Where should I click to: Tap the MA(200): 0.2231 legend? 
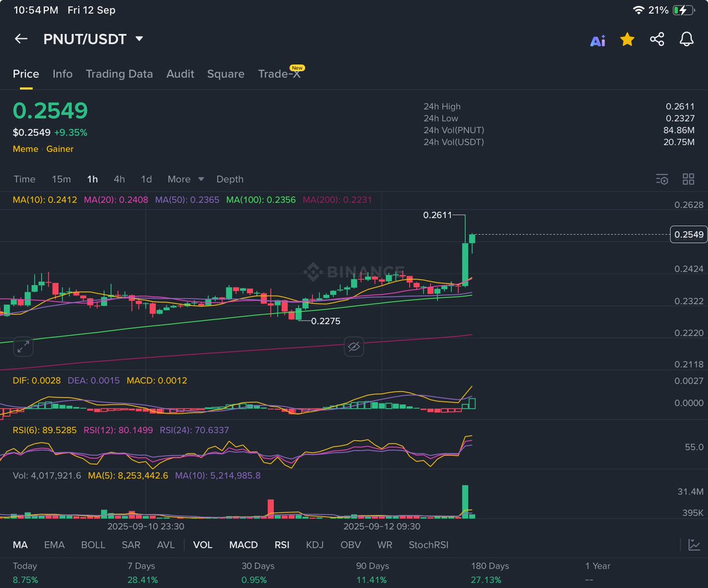pos(337,200)
